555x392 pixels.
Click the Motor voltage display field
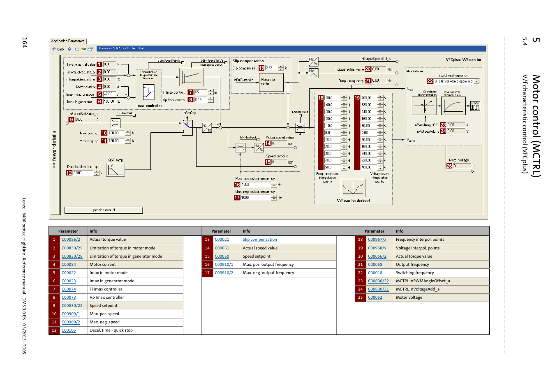(462, 166)
